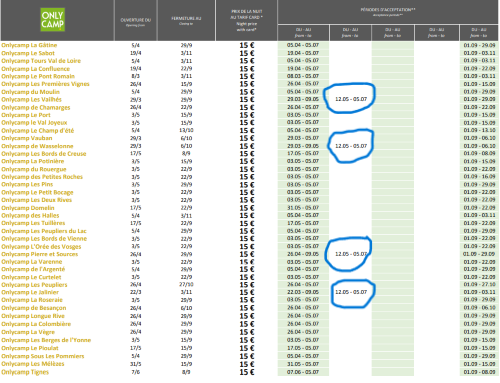The width and height of the screenshot is (500, 383).
Task: Click the 27/10 closing date for Les Peupliers
Action: pyautogui.click(x=186, y=285)
